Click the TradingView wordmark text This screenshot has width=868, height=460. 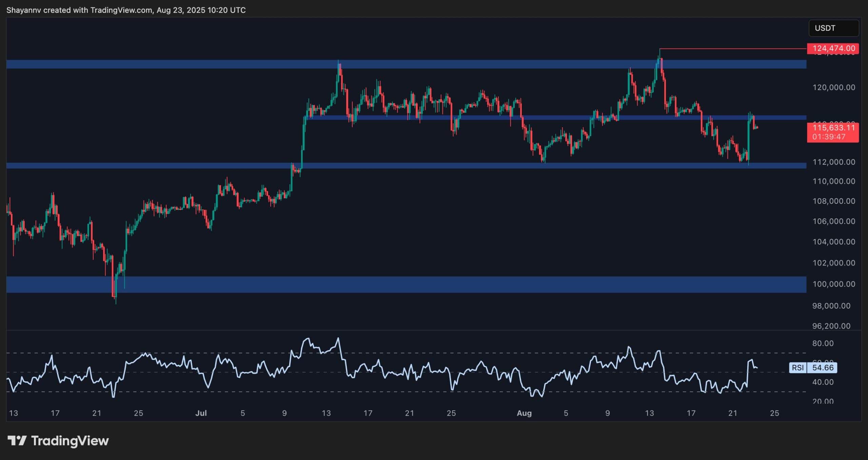click(x=70, y=441)
